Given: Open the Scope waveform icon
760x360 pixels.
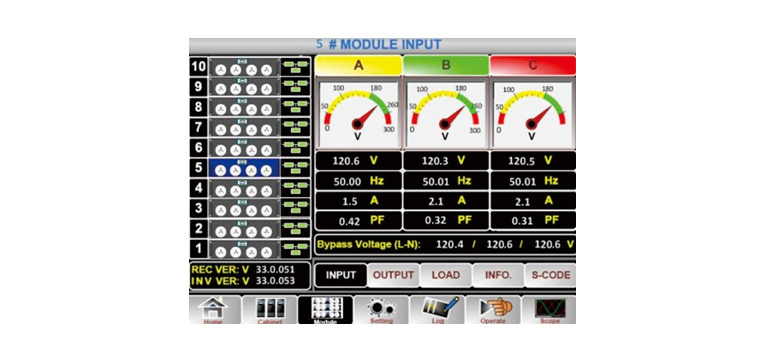Looking at the screenshot, I should (550, 310).
